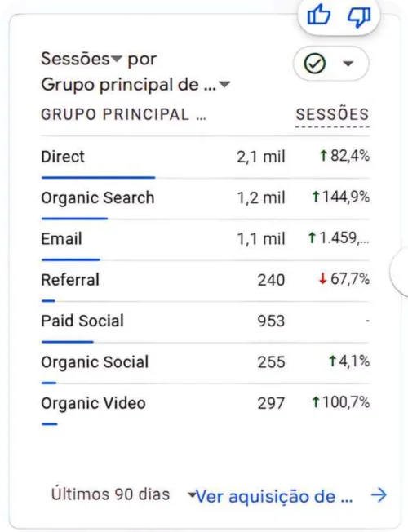Image resolution: width=408 pixels, height=532 pixels.
Task: Click the Email row blue progress bar
Action: coord(71,259)
